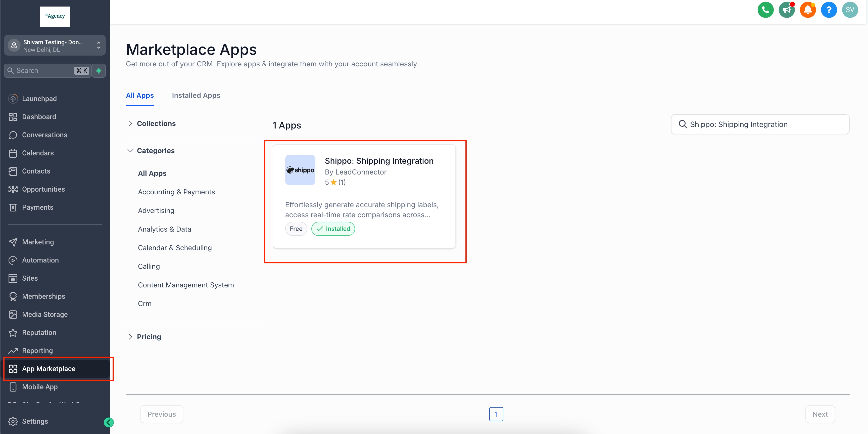Open the orange notifications bell
Image resolution: width=868 pixels, height=434 pixels.
click(x=807, y=10)
